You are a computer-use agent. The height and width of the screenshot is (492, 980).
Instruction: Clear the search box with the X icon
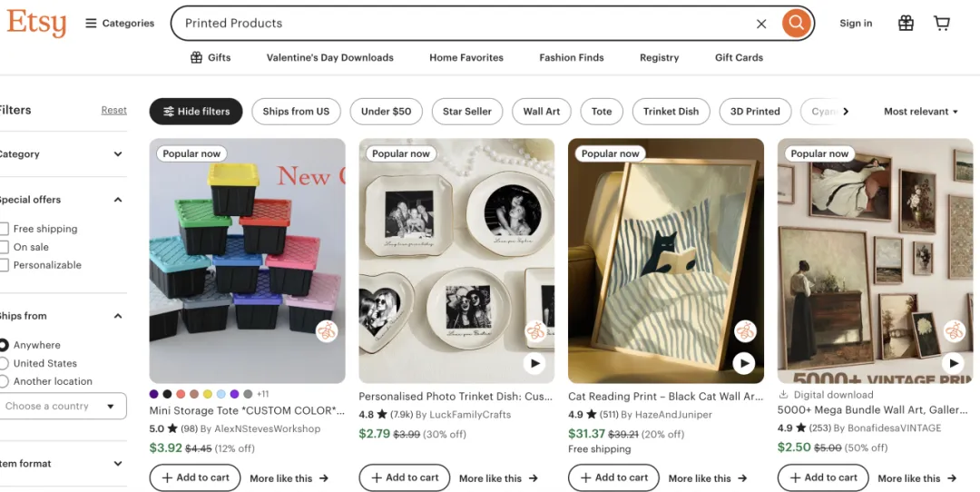click(x=761, y=24)
